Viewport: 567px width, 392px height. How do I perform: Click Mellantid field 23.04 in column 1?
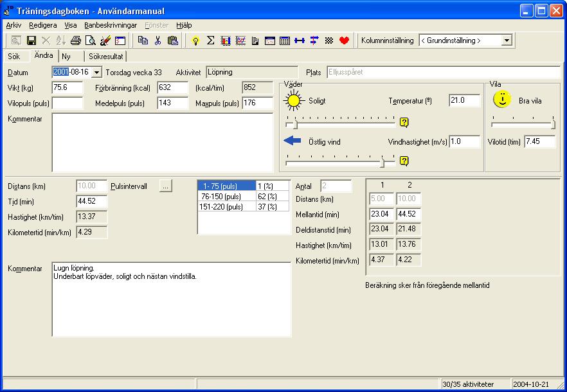[381, 214]
